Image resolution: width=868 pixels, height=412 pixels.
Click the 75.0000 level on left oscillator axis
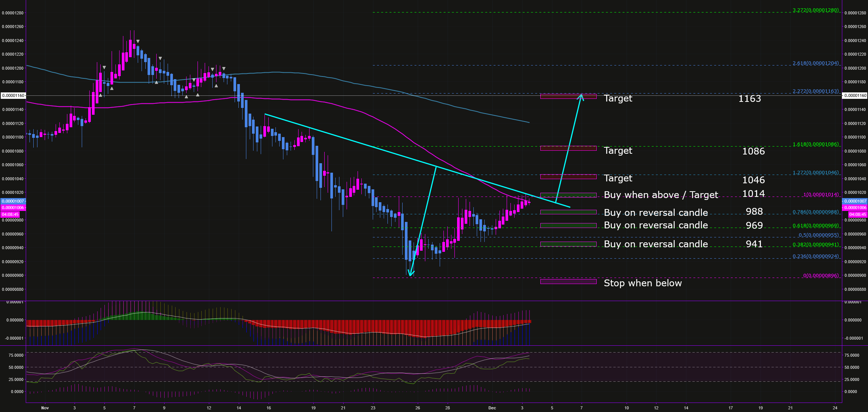click(x=16, y=355)
